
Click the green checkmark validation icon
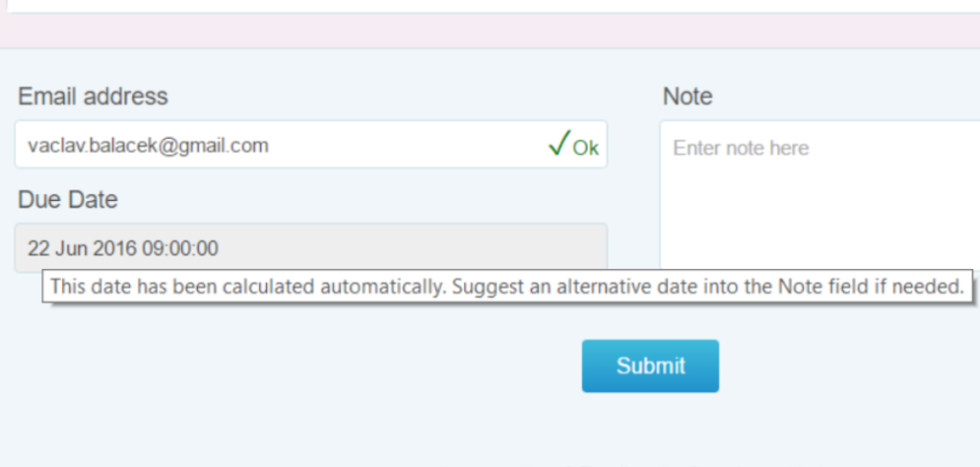(x=558, y=145)
